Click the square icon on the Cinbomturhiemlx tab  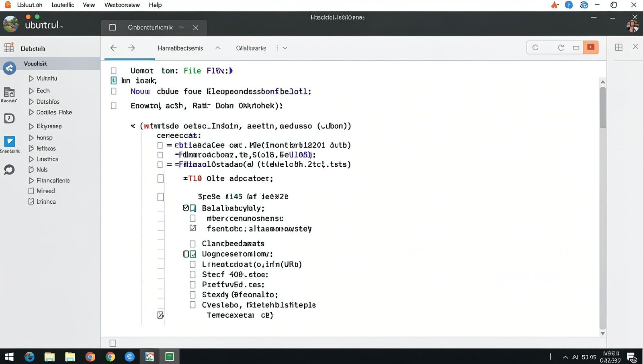[113, 27]
